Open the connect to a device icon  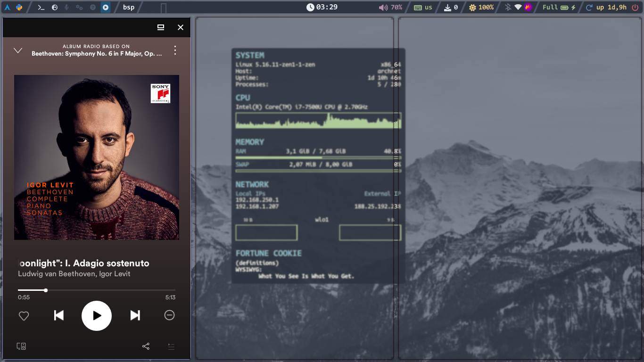tap(21, 346)
